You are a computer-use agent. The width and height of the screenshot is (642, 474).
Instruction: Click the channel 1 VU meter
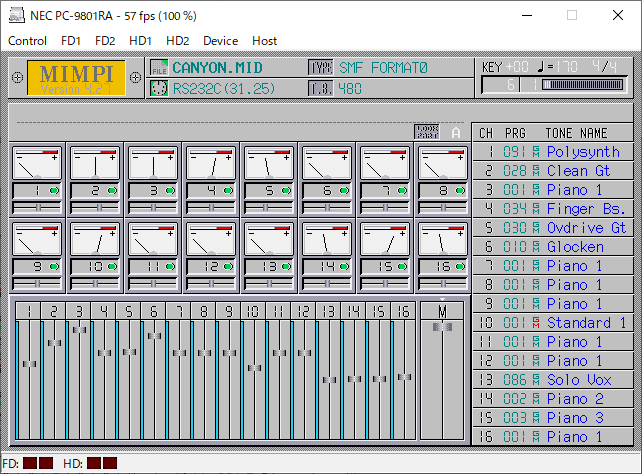coord(37,164)
